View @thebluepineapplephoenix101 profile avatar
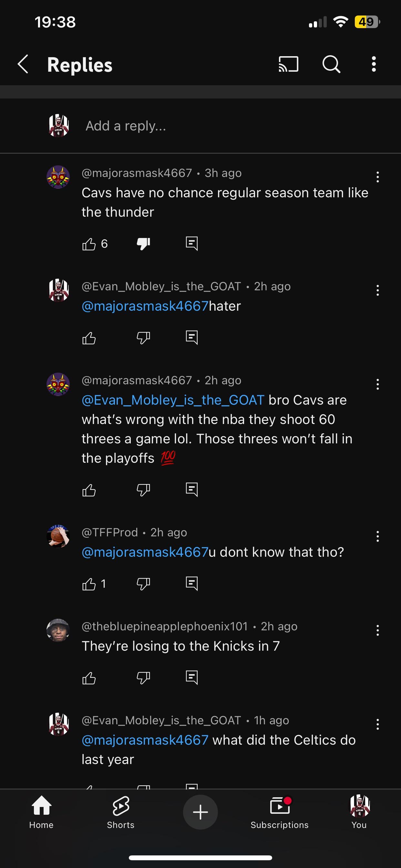401x868 pixels. click(x=58, y=630)
